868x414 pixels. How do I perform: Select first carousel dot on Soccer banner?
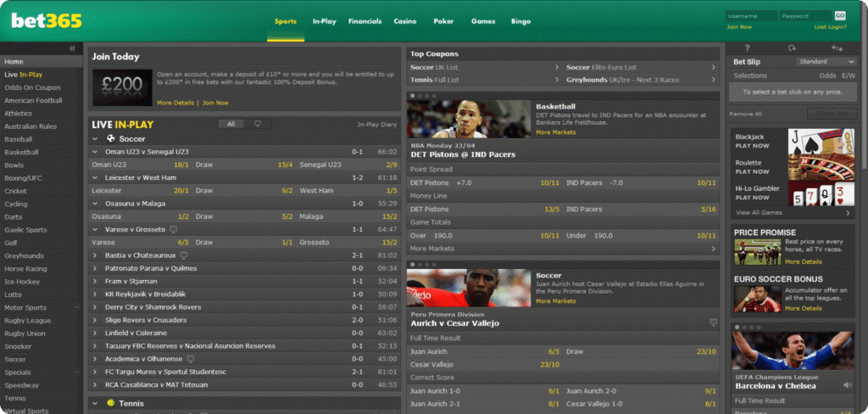pos(413,265)
